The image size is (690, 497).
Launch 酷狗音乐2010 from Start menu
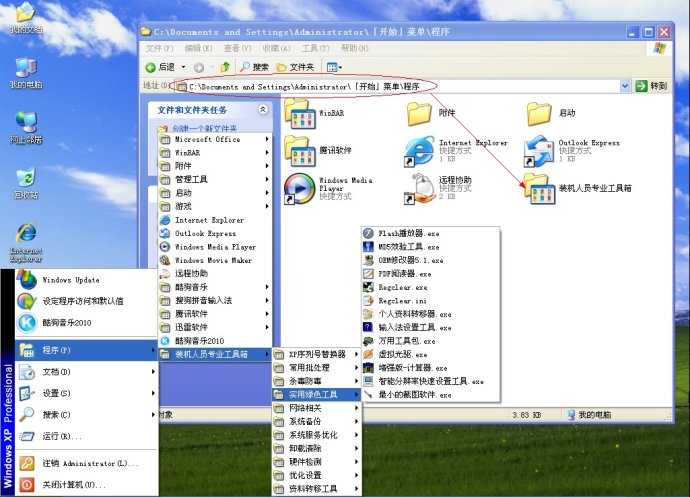click(x=86, y=323)
